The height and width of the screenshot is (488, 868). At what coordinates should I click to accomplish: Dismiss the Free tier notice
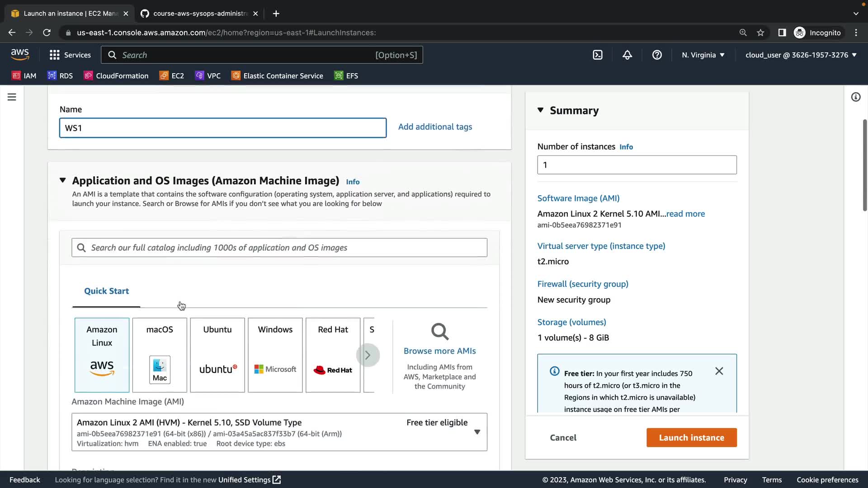point(719,371)
